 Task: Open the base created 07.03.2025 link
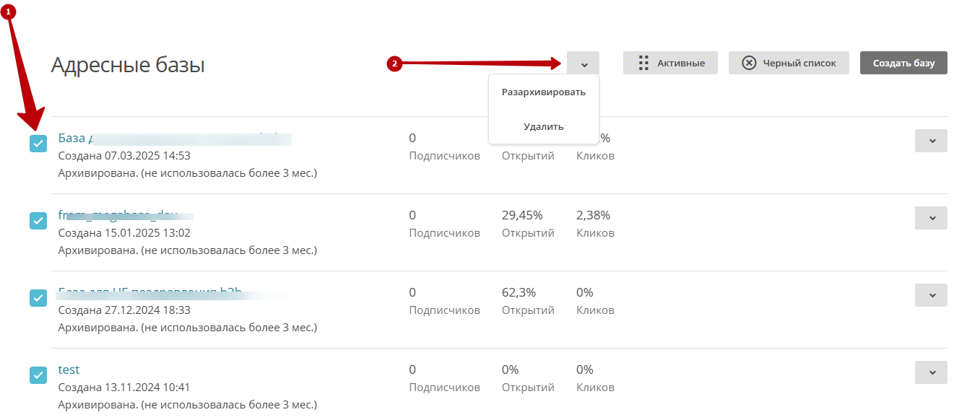(72, 138)
